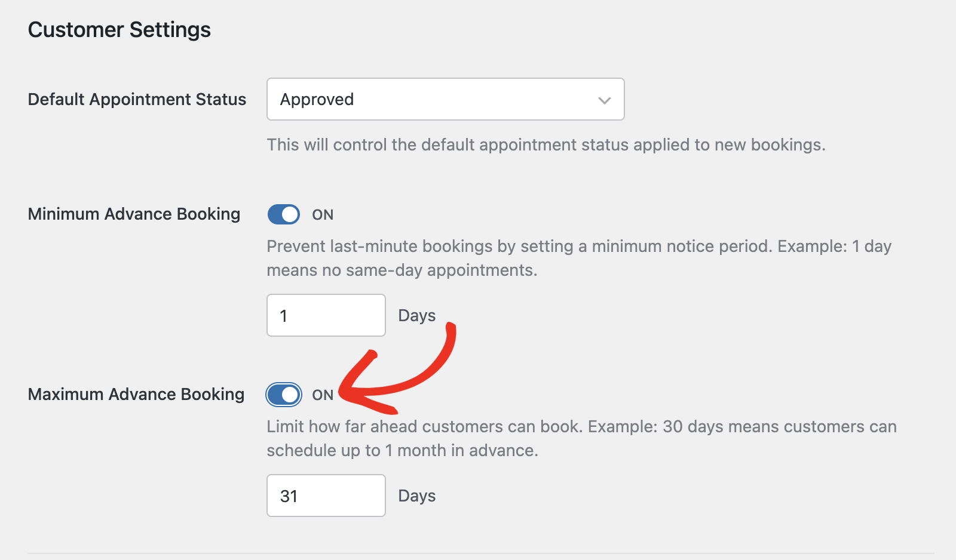Toggle the switch next to the red arrow
The width and height of the screenshot is (956, 560).
coord(284,394)
